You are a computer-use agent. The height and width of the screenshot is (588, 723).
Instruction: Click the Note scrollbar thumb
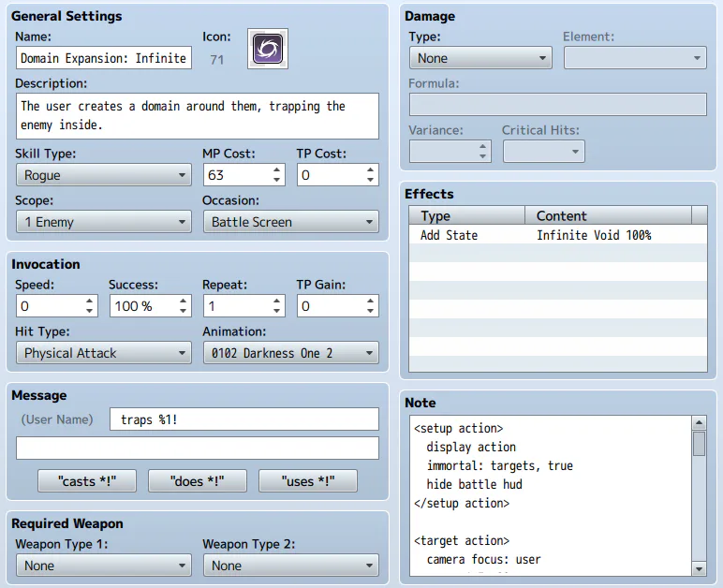pos(699,443)
